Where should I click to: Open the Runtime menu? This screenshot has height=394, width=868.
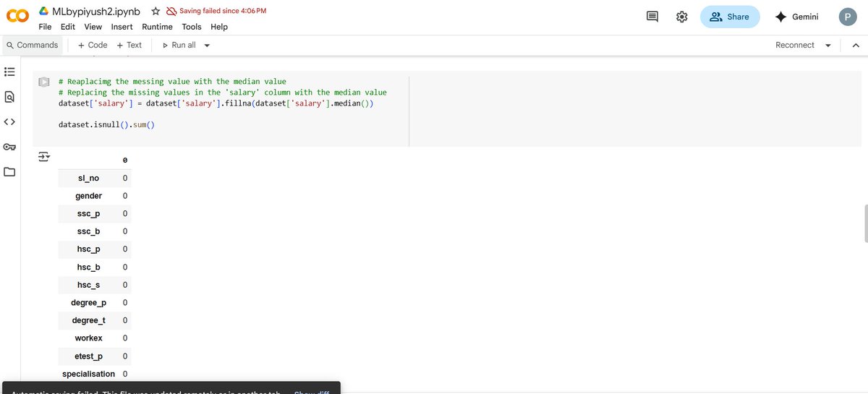(157, 27)
